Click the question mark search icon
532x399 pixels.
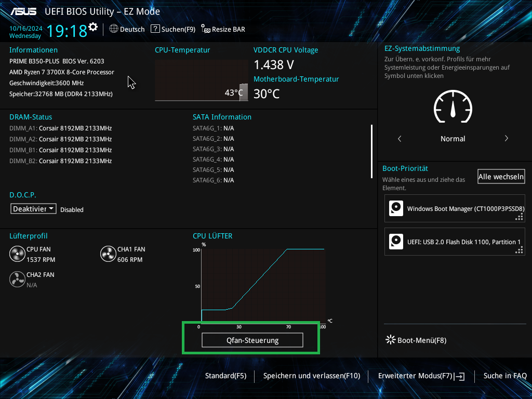(155, 29)
